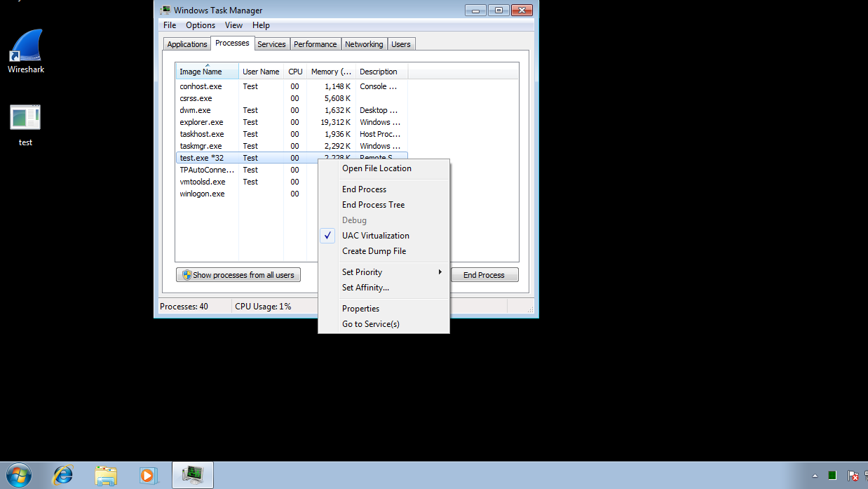The image size is (868, 489).
Task: Click the 19,312 K memory value
Action: point(336,122)
